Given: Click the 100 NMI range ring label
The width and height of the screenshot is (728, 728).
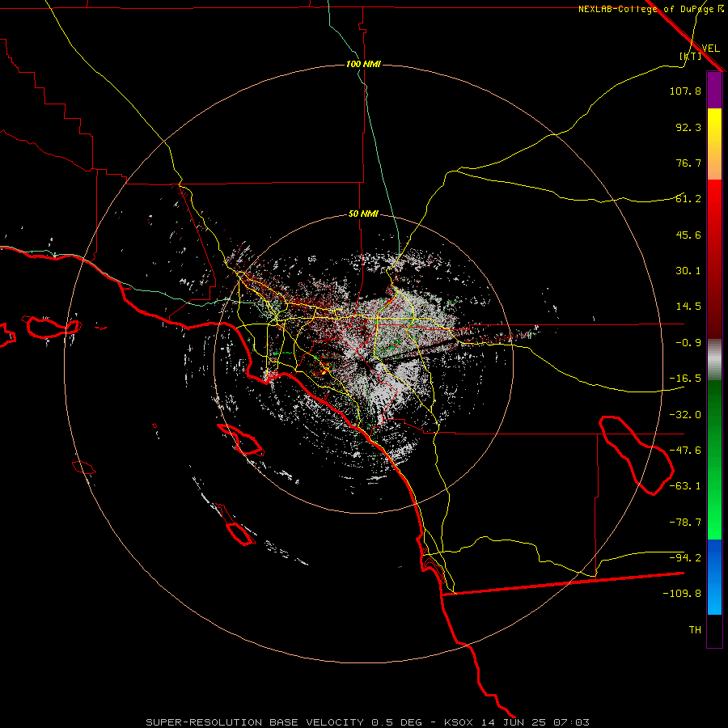Looking at the screenshot, I should [x=363, y=64].
